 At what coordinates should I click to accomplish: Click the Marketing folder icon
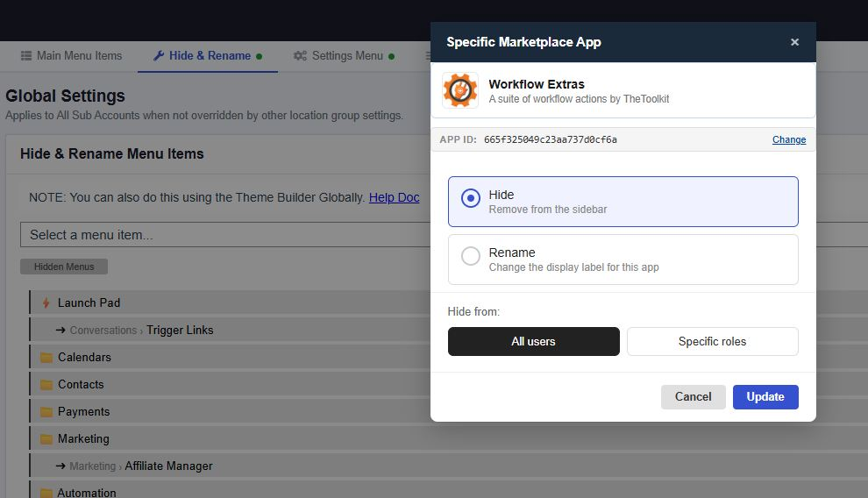pos(46,439)
